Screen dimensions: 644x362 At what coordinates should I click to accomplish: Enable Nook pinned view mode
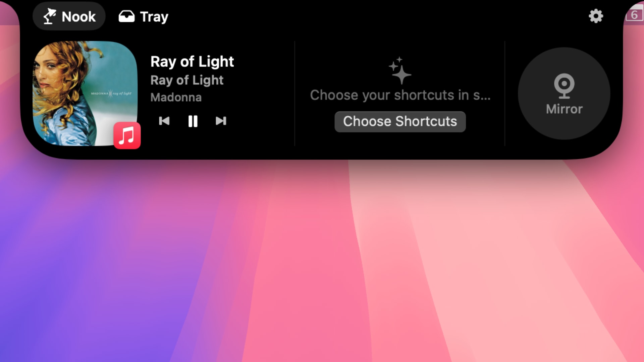[68, 16]
